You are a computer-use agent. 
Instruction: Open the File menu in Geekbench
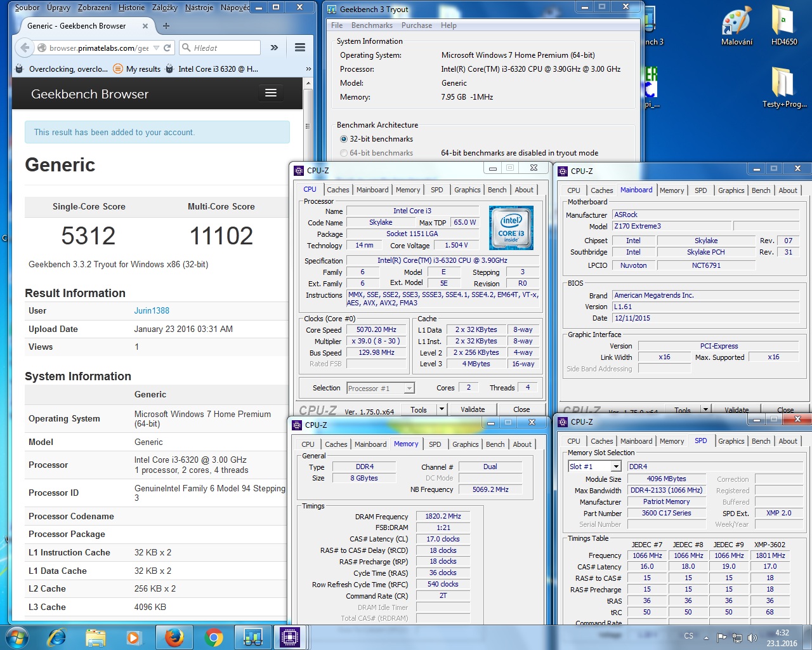coord(337,25)
